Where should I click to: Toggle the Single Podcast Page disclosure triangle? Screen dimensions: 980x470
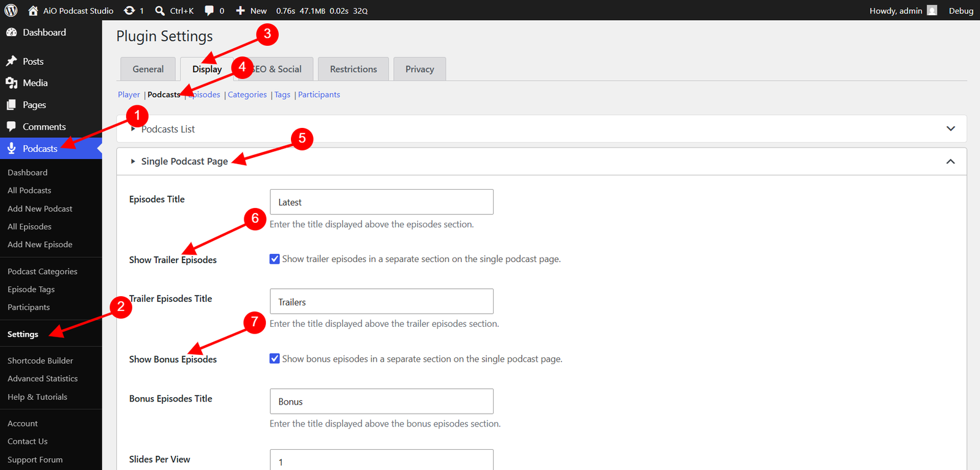133,162
